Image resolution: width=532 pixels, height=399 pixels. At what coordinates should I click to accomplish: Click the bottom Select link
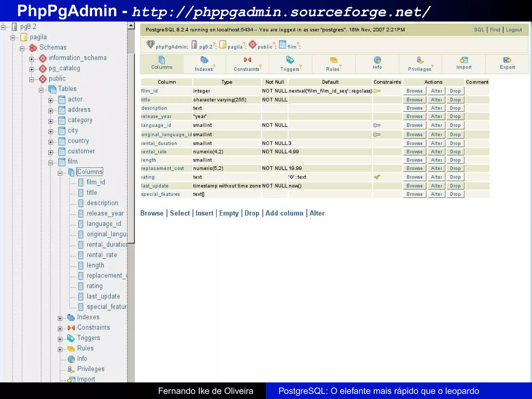(x=180, y=213)
